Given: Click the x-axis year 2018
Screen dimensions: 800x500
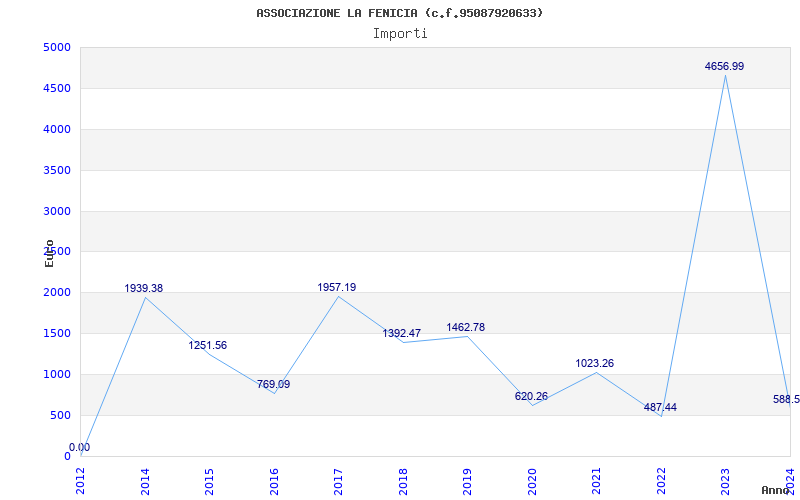Looking at the screenshot, I should (403, 481).
